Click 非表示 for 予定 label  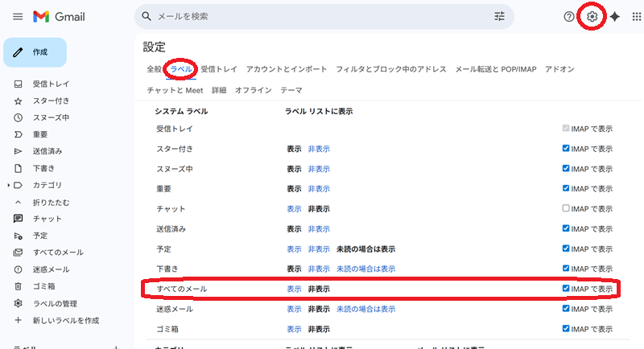319,249
